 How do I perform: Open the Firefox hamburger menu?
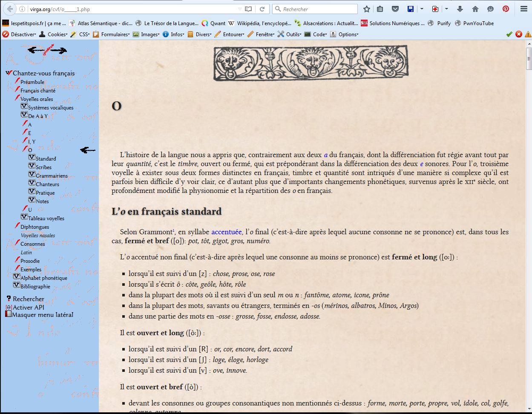tap(523, 9)
